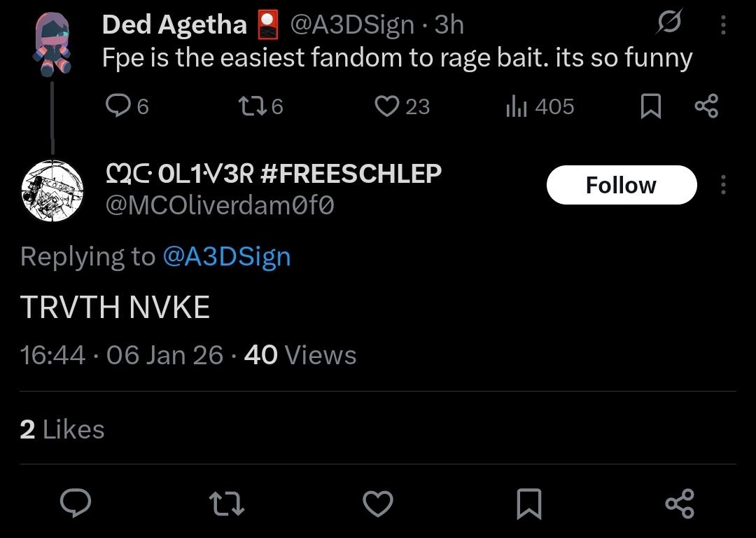Reply to the TRVTH NVKE post
The image size is (756, 538).
76,504
